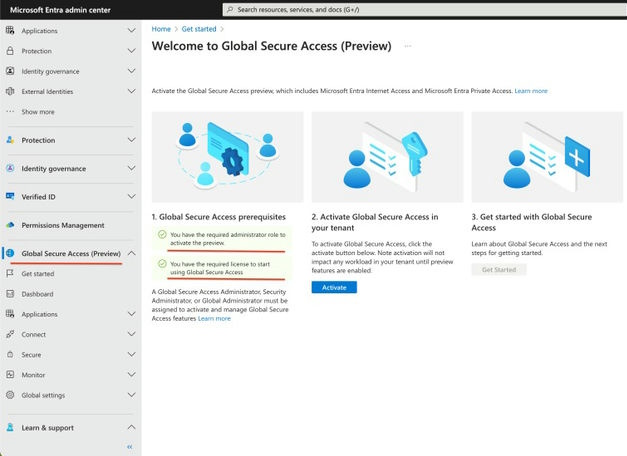The image size is (627, 456).
Task: Click the Connect icon in sidebar
Action: 10,334
